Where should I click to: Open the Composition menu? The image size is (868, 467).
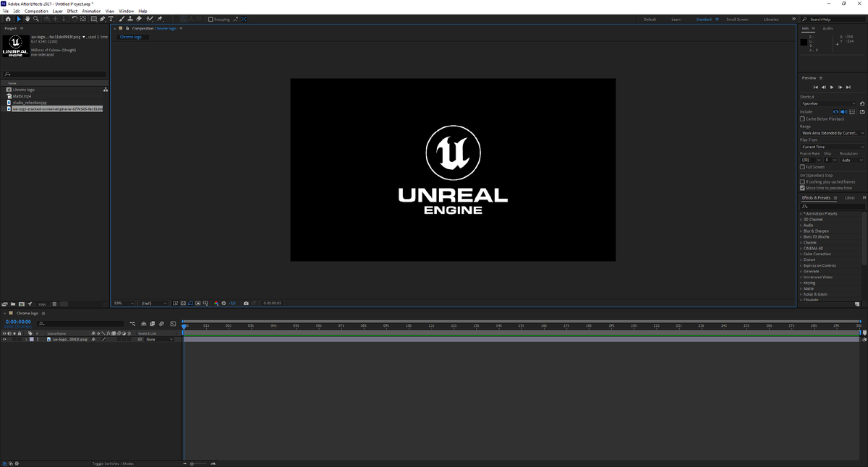[x=36, y=11]
